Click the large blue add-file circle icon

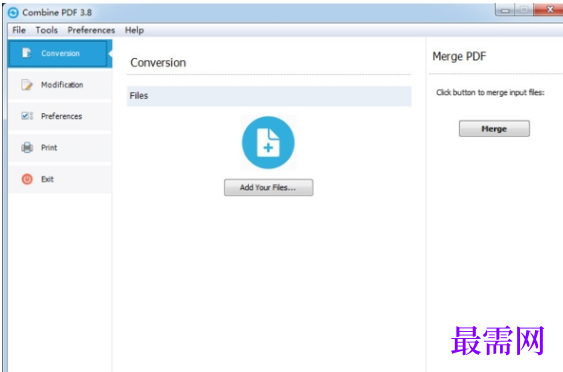click(x=268, y=143)
